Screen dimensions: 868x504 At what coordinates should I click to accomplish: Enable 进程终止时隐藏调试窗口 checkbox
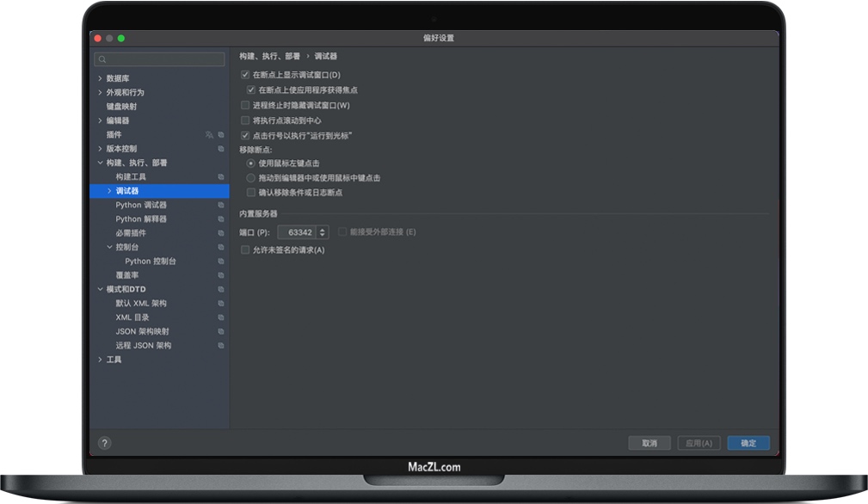(x=245, y=104)
